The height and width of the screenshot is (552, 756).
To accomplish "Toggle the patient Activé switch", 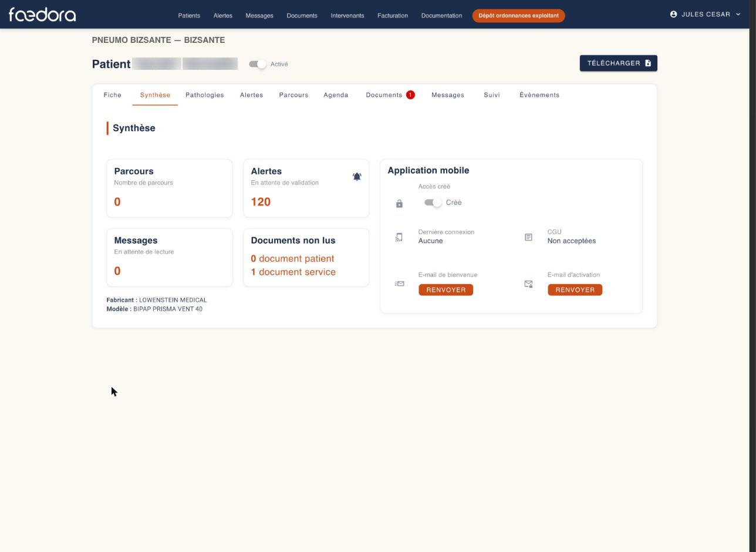I will click(x=258, y=64).
